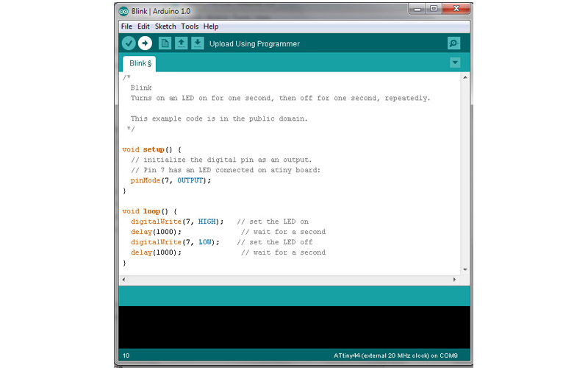Click the Verify checkmark button
Viewport: 588px width, 368px height.
point(129,43)
